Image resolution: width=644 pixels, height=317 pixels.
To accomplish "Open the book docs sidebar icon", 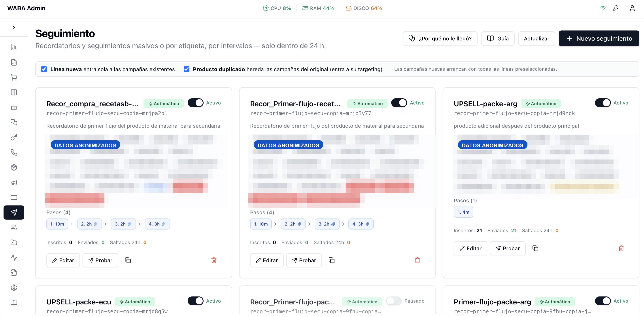I will pyautogui.click(x=14, y=302).
